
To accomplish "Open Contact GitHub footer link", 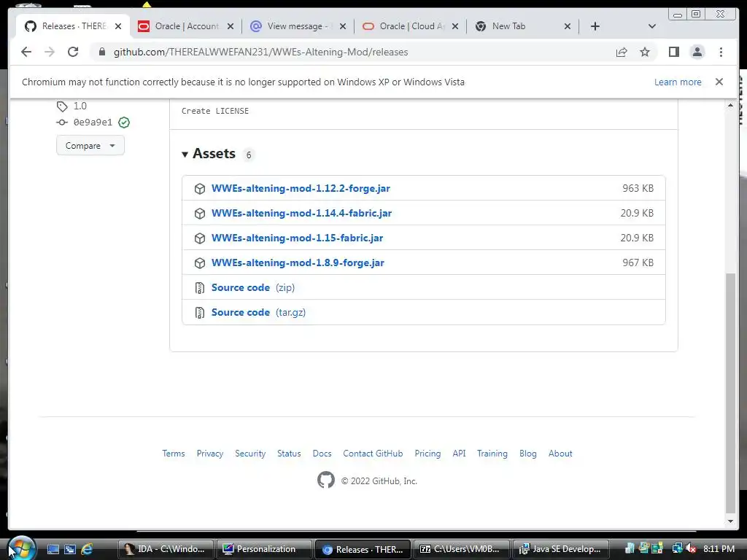I will coord(373,454).
